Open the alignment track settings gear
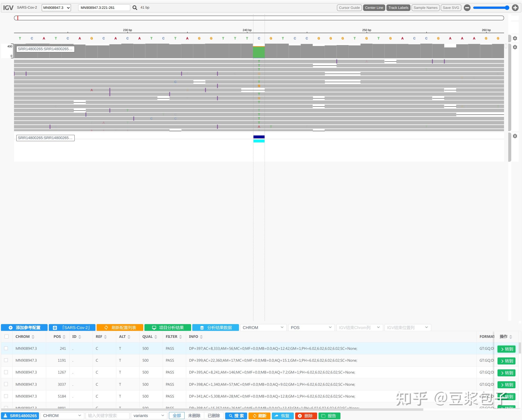 515,47
